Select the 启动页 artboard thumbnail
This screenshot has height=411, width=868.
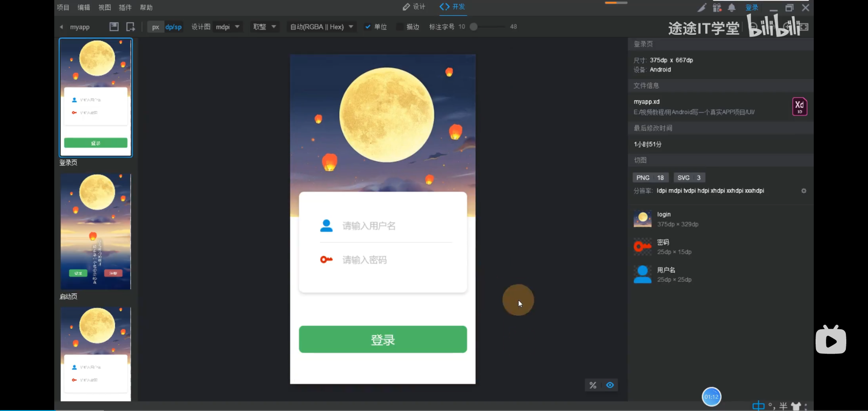point(96,231)
